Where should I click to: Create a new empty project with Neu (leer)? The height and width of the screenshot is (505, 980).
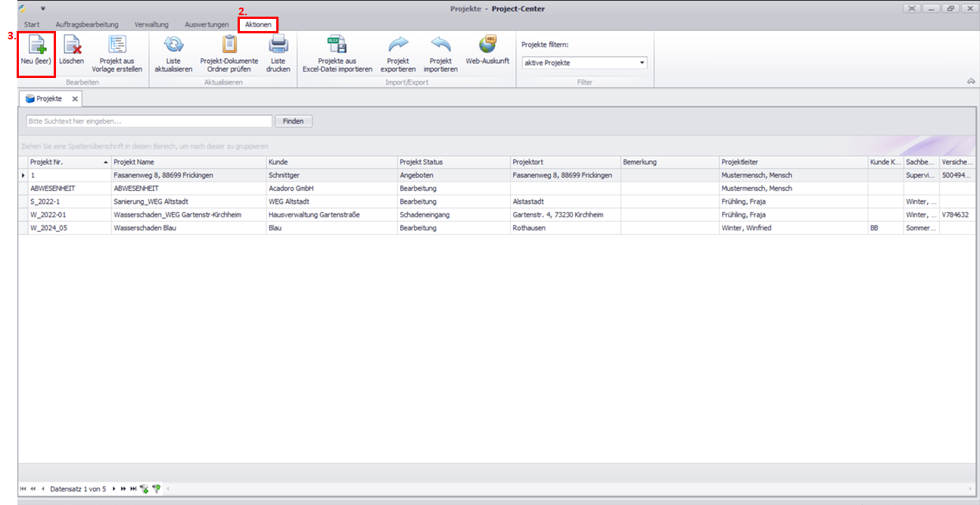pos(36,52)
